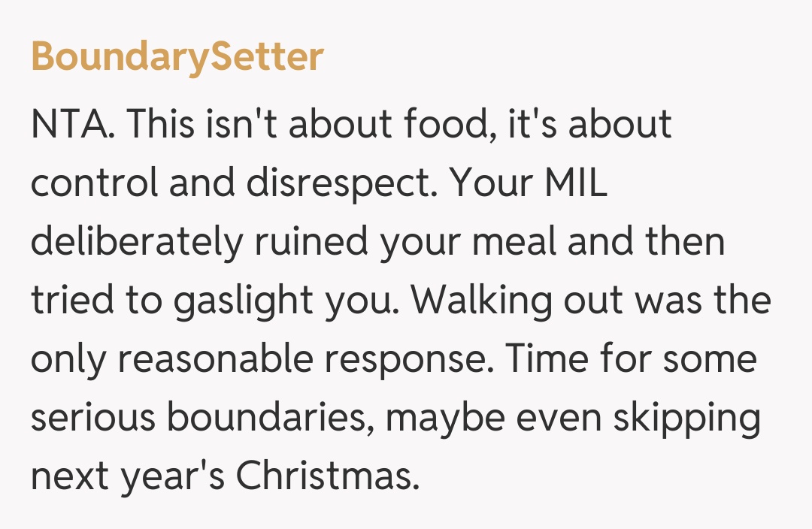Click the word "control" in the comment

(x=95, y=183)
